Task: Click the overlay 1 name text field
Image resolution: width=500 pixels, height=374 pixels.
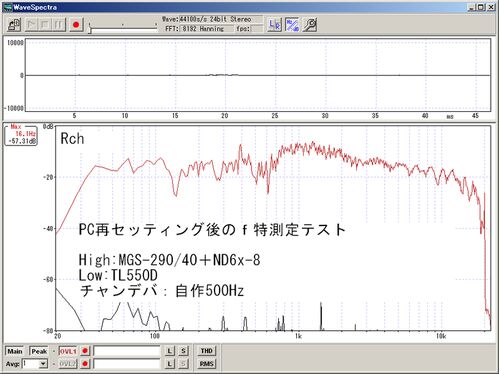Action: coord(127,351)
